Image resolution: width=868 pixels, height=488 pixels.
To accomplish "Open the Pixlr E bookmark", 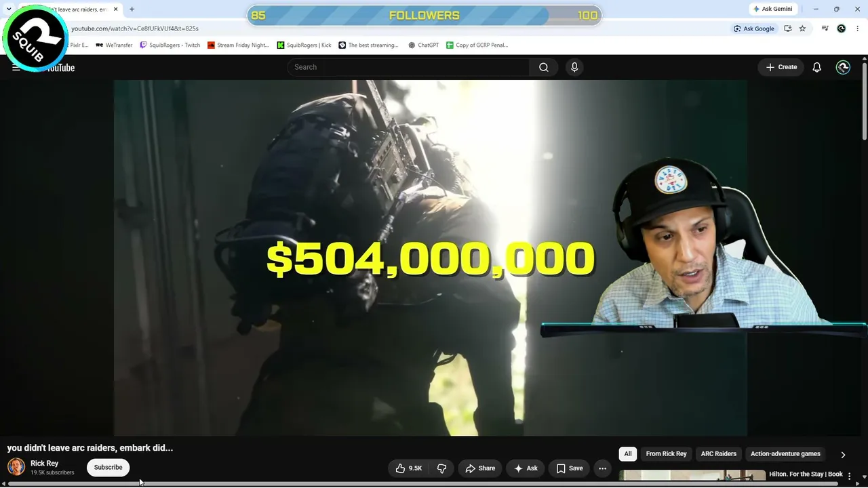I will [78, 45].
